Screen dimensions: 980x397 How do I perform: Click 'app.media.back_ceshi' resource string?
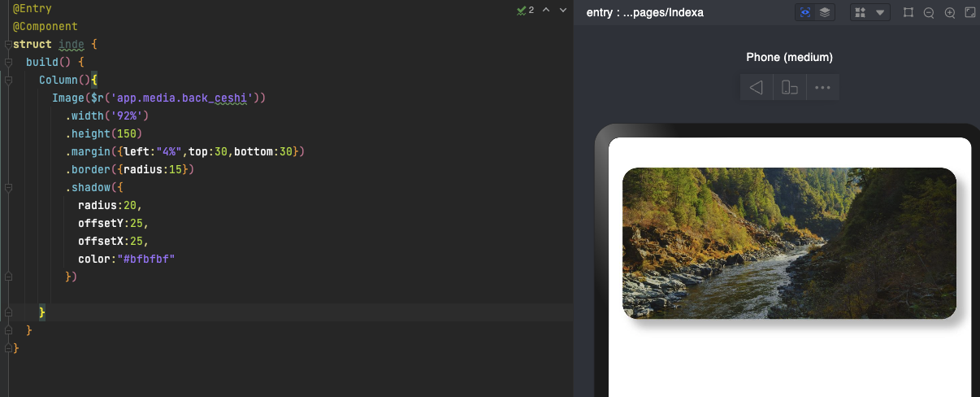181,98
